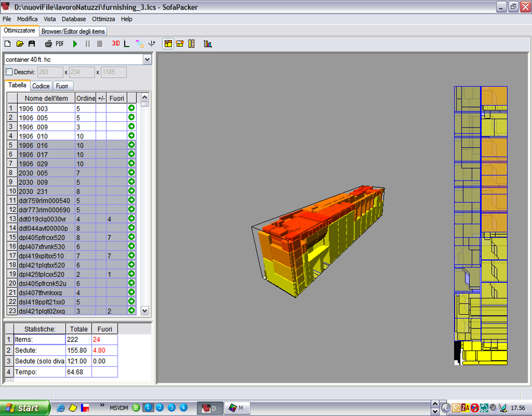532x416 pixels.
Task: Select the horizontal split view icon
Action: click(180, 44)
